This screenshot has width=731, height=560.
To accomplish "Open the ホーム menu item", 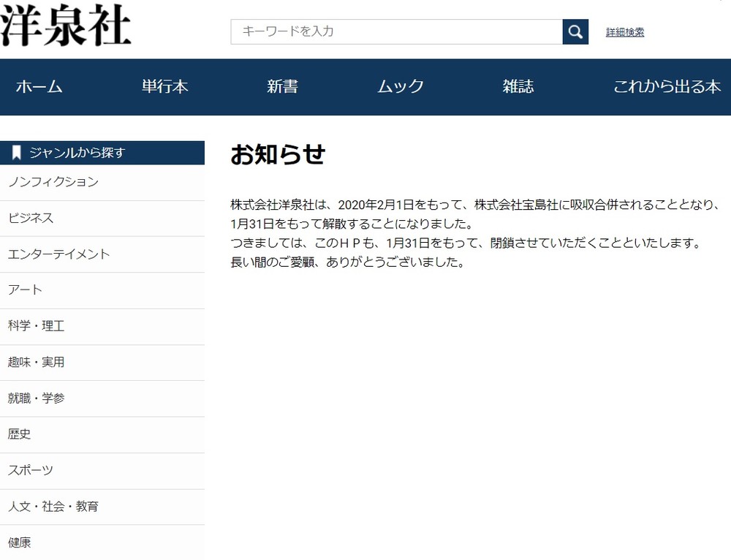I will point(39,87).
